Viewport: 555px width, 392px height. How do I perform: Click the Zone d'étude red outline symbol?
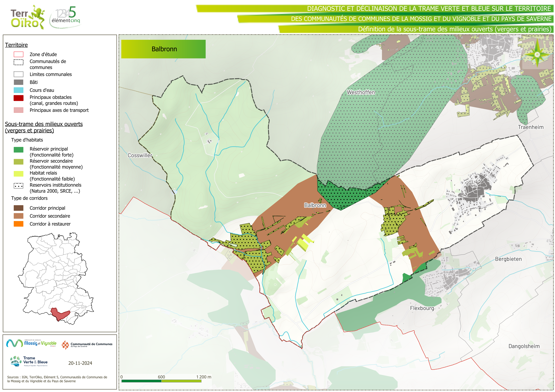click(19, 54)
